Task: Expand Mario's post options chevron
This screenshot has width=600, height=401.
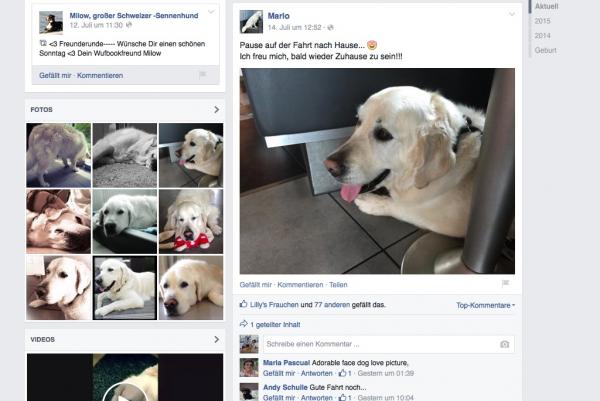Action: point(512,15)
